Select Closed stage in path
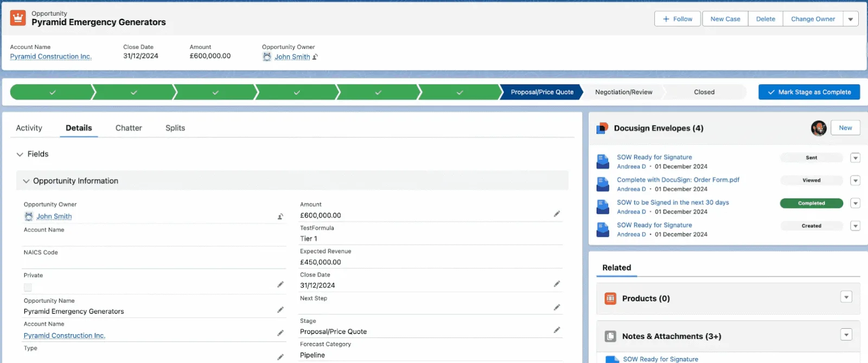This screenshot has width=868, height=363. click(704, 92)
